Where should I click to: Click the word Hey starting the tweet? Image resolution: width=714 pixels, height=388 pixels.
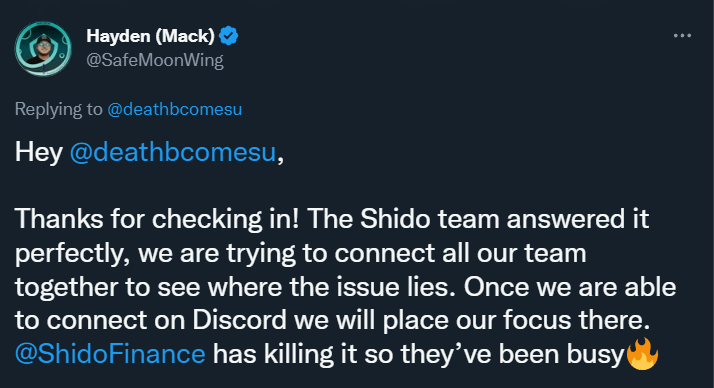[39, 152]
